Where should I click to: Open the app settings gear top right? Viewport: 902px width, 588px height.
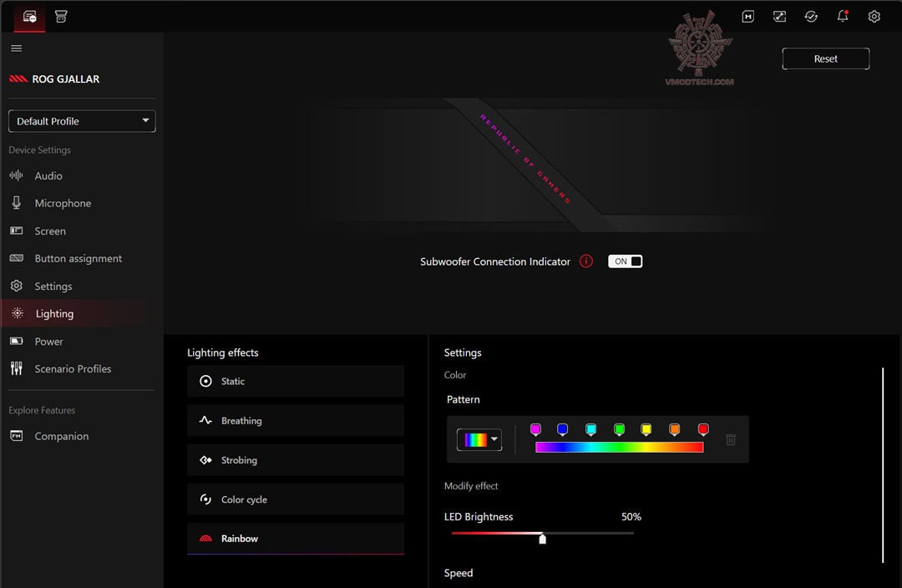click(x=874, y=17)
